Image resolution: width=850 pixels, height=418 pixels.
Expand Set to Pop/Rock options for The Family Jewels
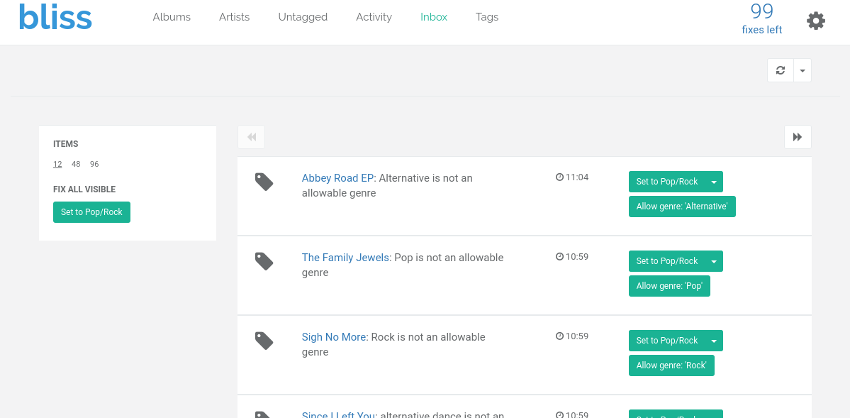(x=713, y=261)
